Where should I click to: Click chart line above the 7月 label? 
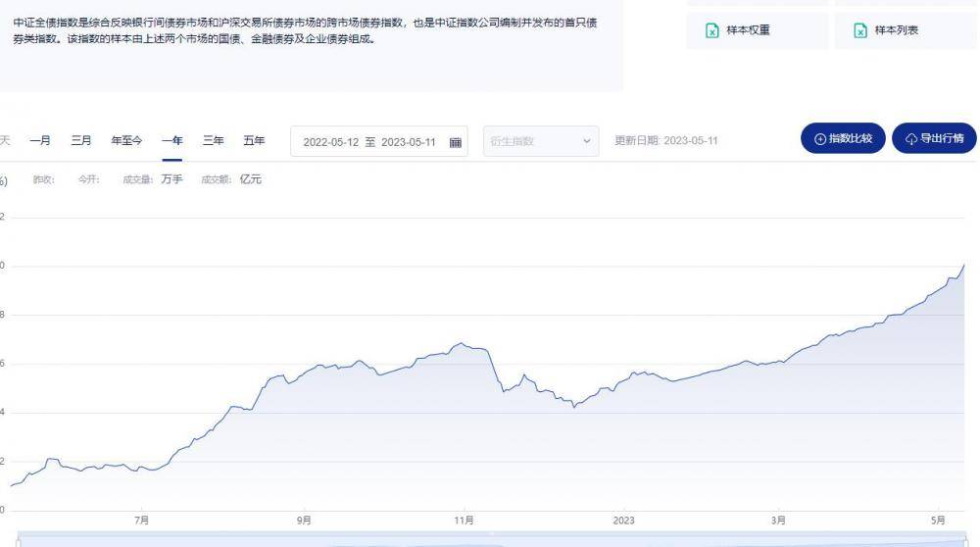click(142, 470)
